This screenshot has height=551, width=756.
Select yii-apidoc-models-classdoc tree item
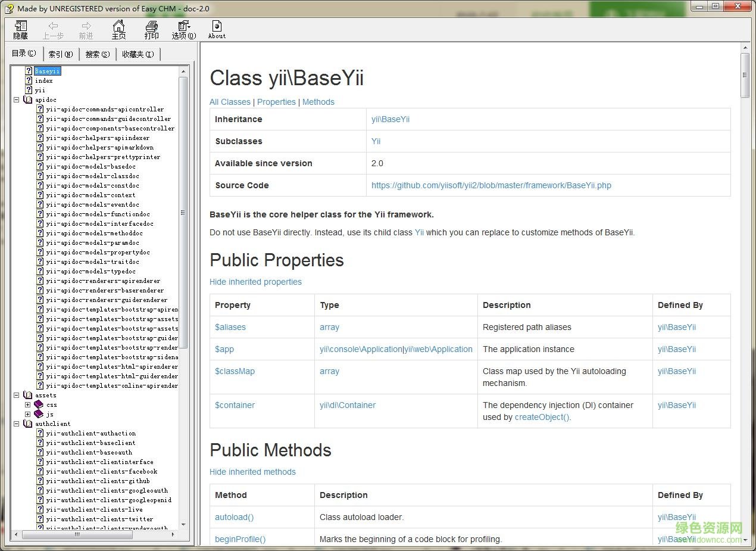[92, 176]
